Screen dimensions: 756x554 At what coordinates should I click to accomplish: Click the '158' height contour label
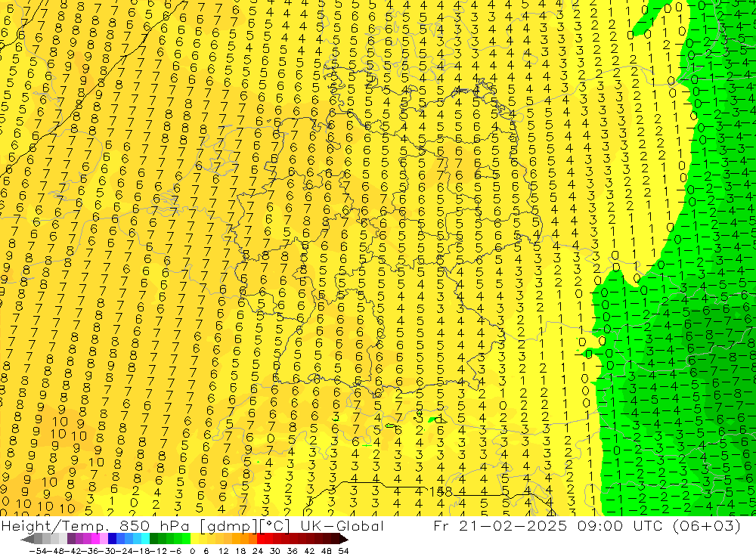coord(440,492)
